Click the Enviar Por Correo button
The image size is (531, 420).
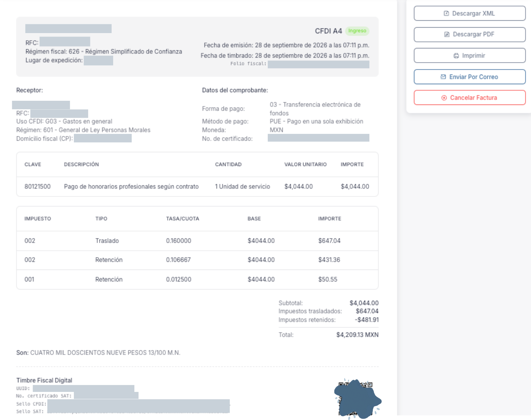470,77
